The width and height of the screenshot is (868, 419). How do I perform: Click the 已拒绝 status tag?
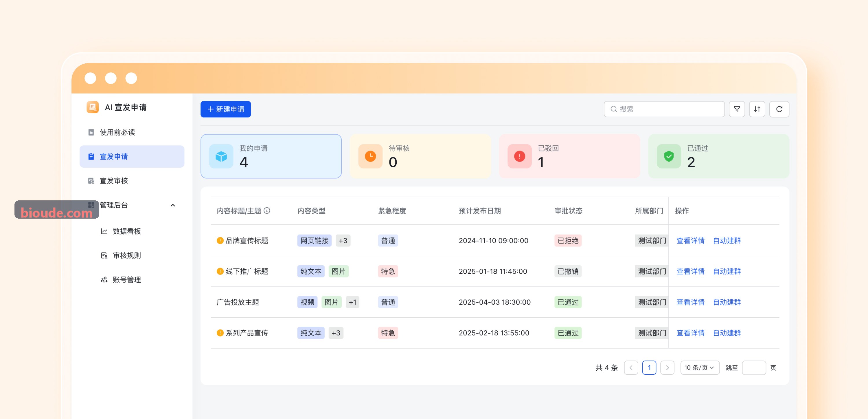[568, 241]
